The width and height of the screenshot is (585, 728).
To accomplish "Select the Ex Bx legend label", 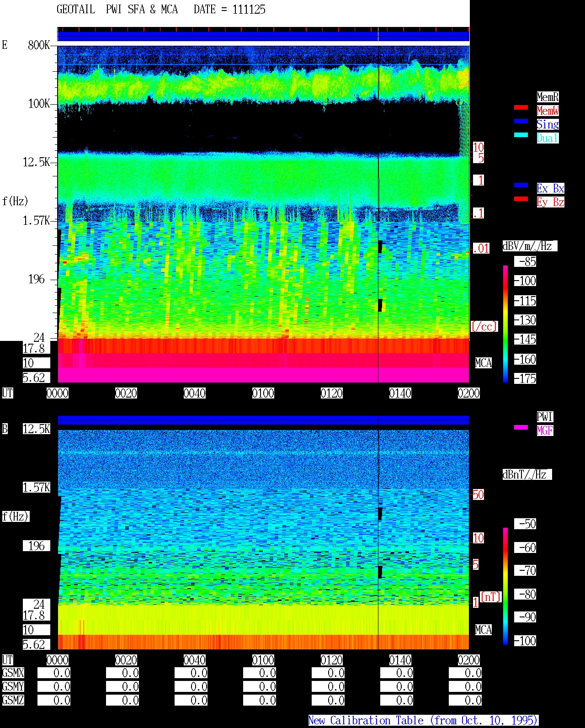I will [x=550, y=188].
